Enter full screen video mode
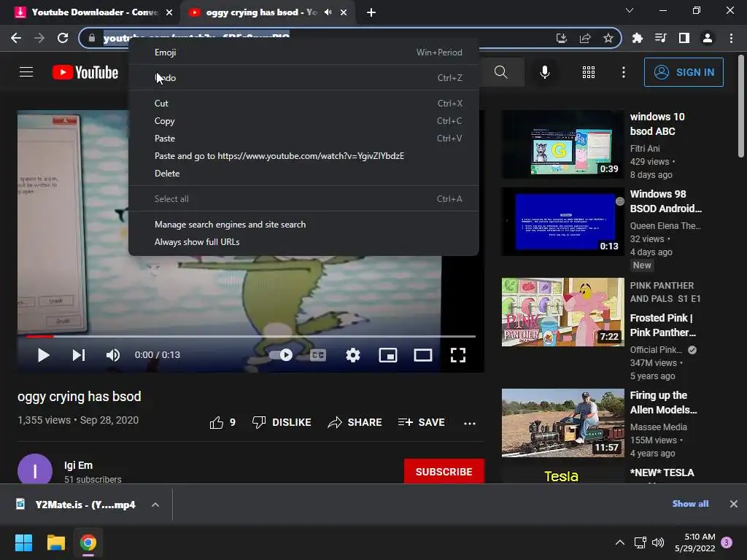 458,355
